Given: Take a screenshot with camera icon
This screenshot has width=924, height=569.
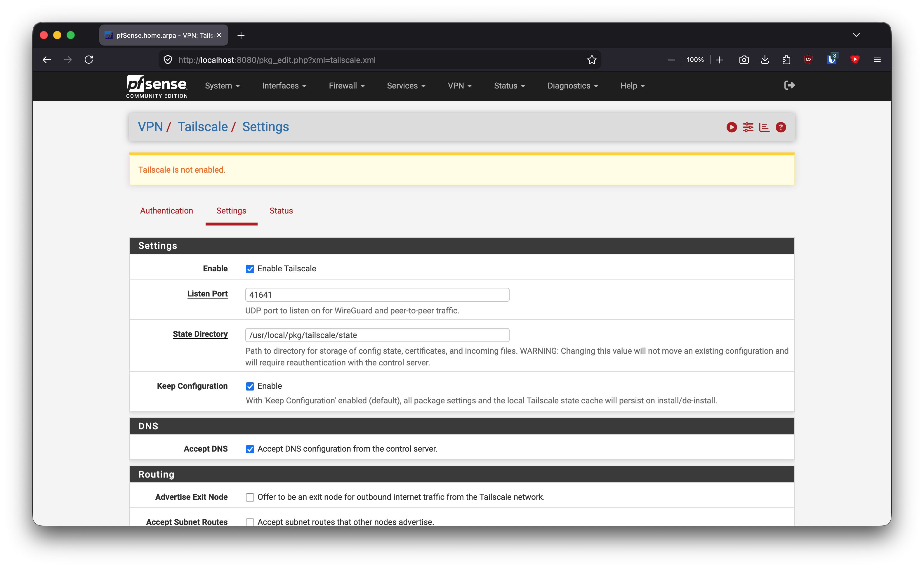Looking at the screenshot, I should 744,60.
